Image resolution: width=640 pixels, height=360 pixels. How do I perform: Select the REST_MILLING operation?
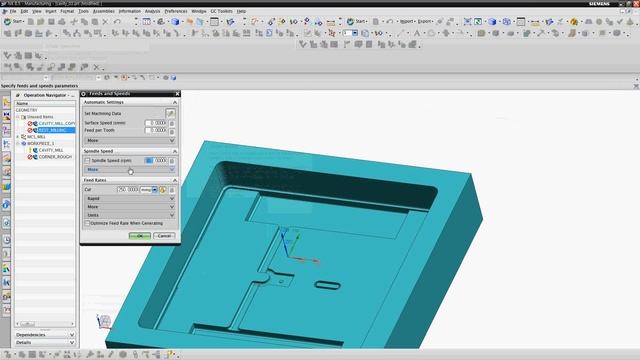56,130
